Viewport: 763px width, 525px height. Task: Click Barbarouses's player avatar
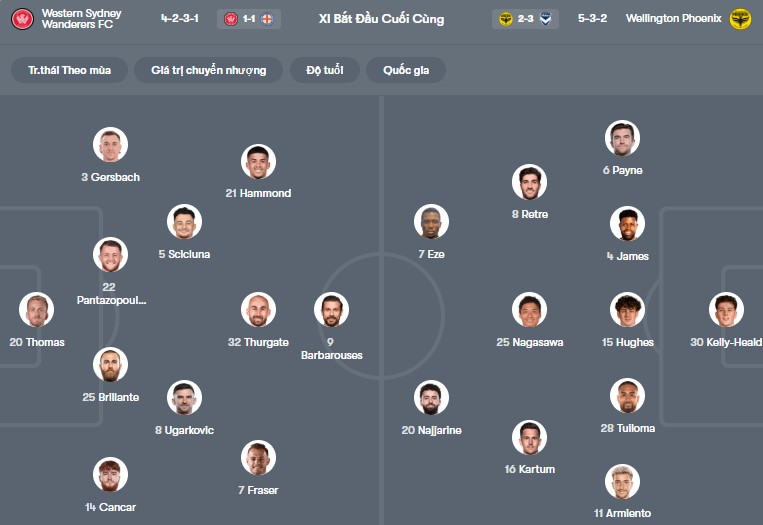pyautogui.click(x=331, y=310)
